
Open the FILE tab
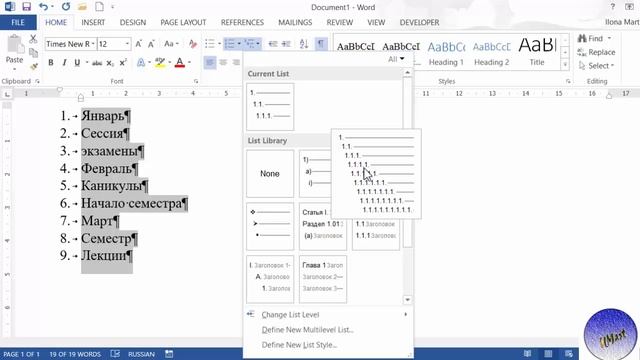18,22
